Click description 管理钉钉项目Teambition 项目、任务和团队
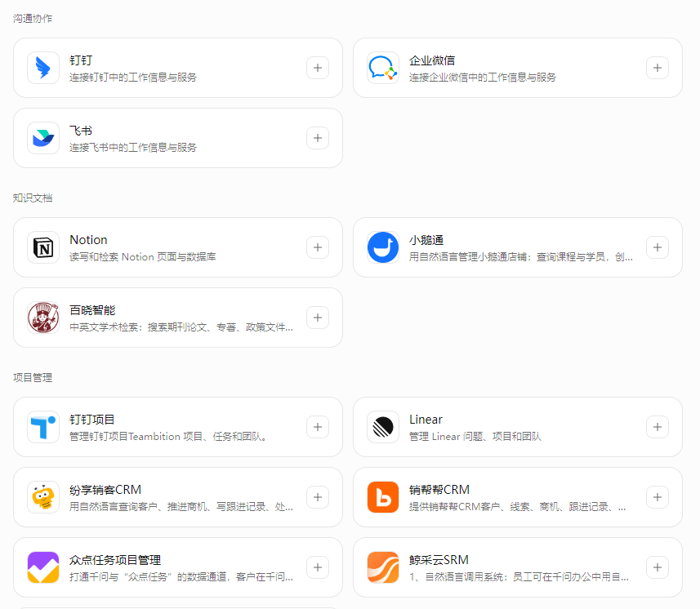The image size is (700, 609). (x=168, y=436)
